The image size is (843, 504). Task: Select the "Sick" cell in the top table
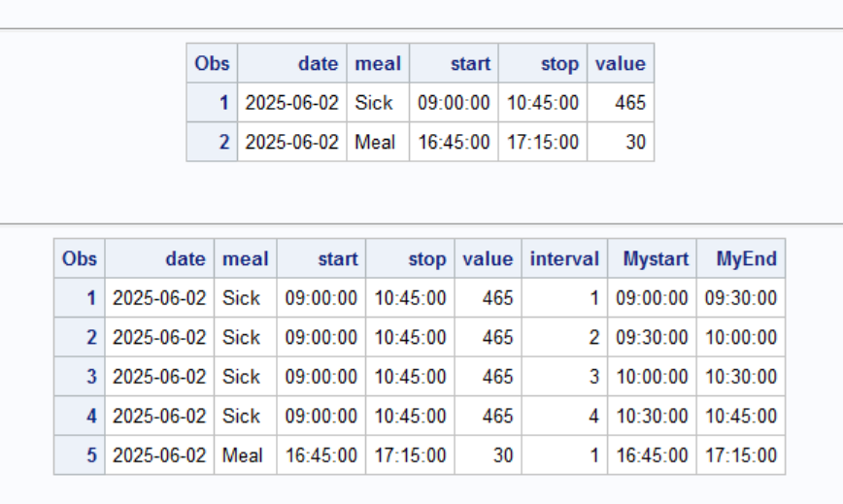point(374,103)
